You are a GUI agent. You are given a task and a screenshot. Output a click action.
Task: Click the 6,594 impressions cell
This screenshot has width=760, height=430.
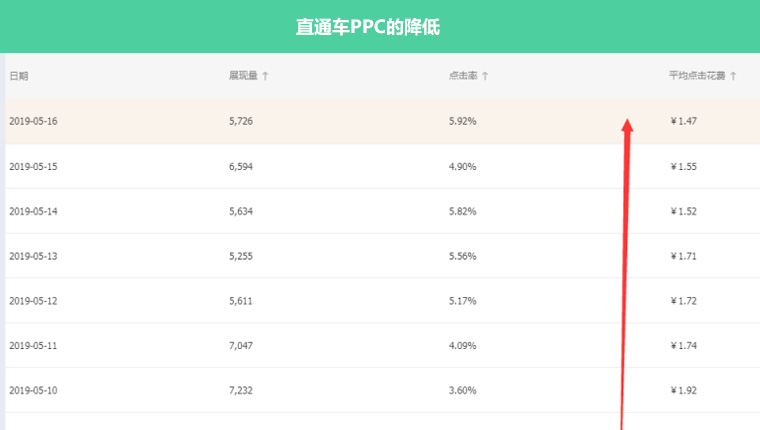point(241,166)
